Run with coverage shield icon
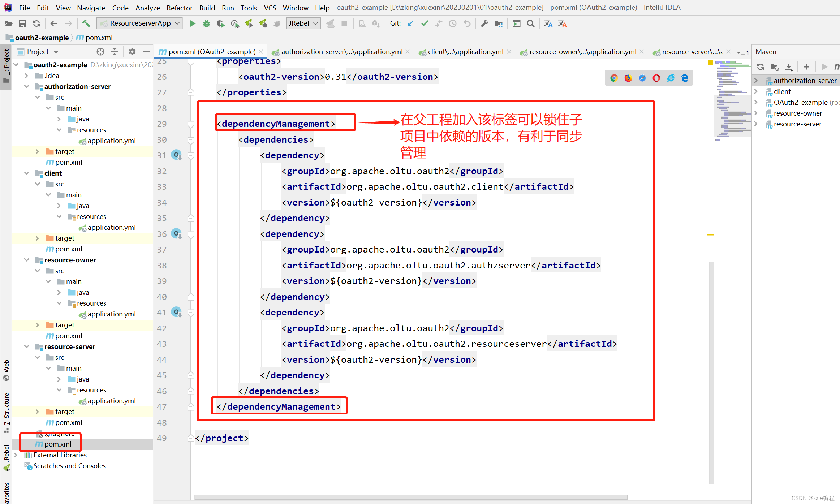Viewport: 840px width, 504px height. (x=220, y=23)
